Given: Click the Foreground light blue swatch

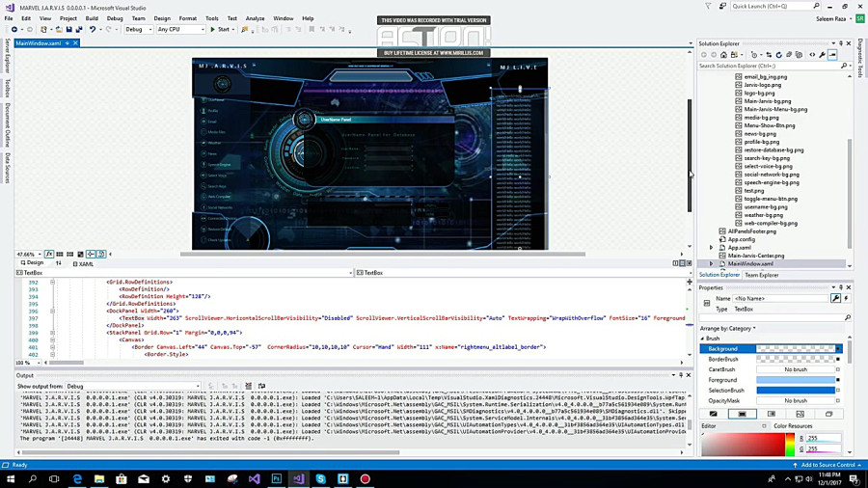Looking at the screenshot, I should 796,380.
